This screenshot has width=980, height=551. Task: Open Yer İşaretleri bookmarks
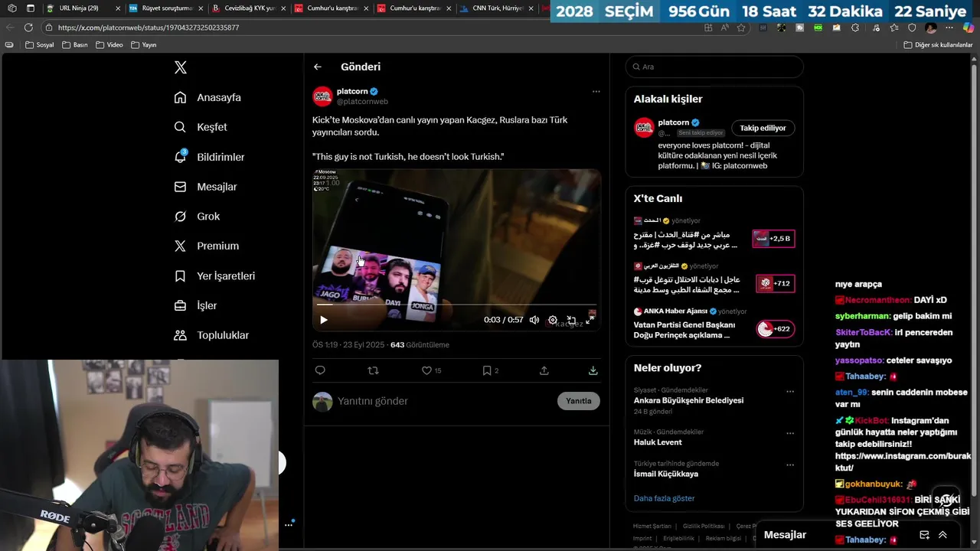(214, 275)
